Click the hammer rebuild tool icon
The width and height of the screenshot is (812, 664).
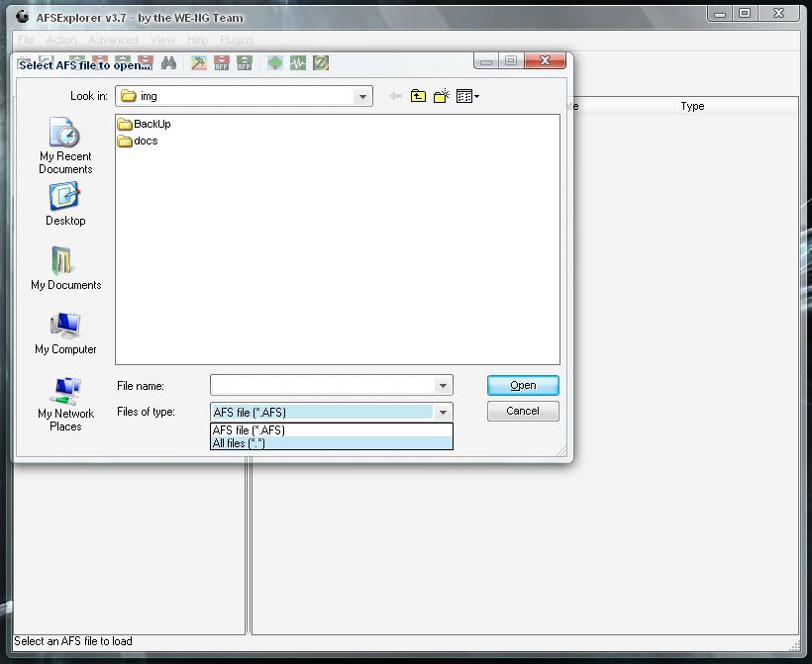pos(199,63)
